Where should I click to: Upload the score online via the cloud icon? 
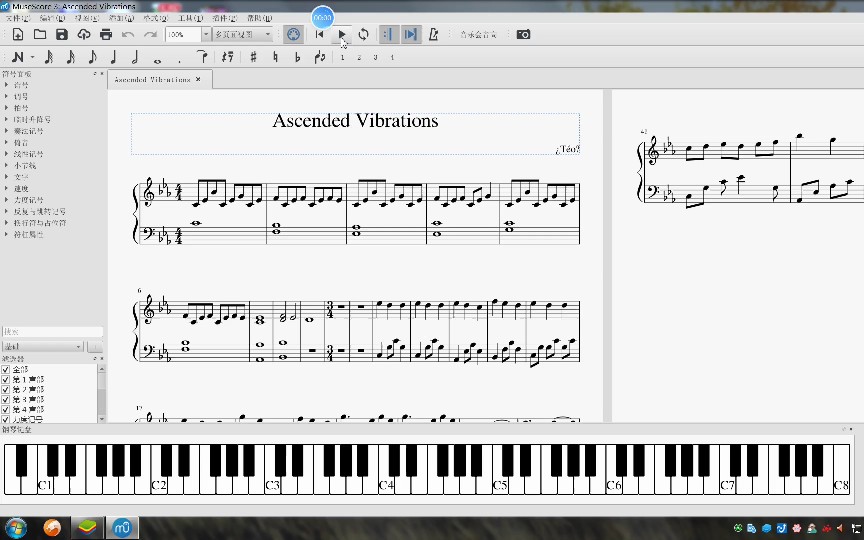84,34
